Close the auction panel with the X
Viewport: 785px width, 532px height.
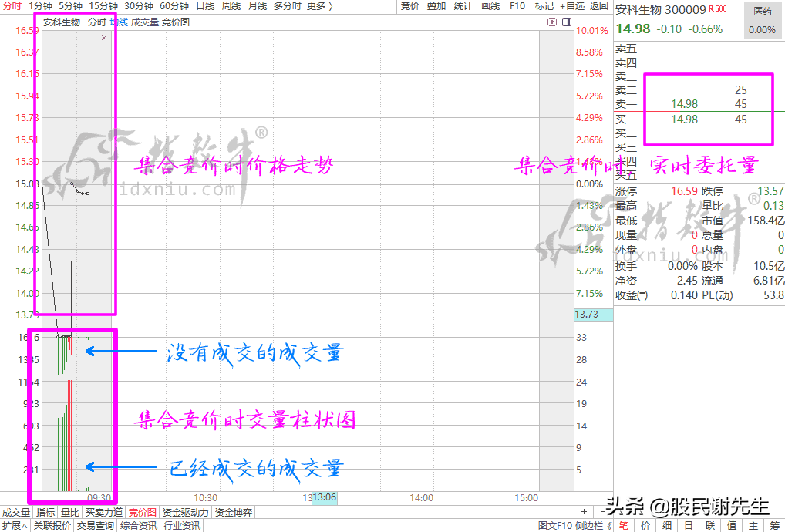point(104,38)
